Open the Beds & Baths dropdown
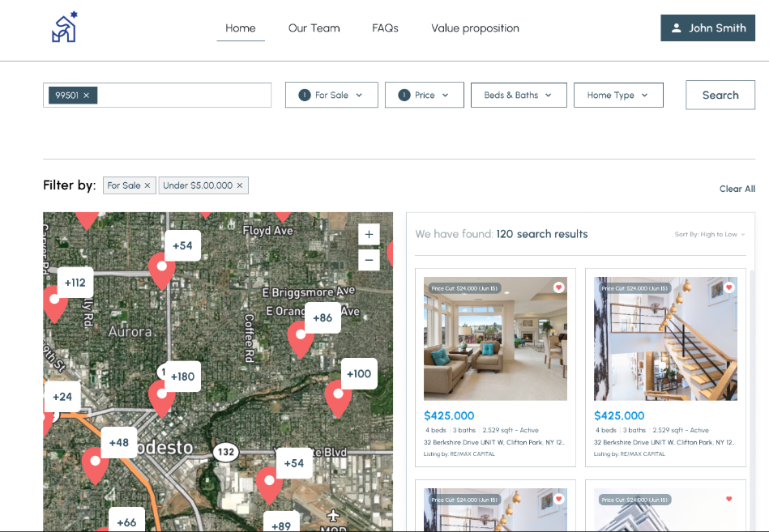Screen dimensions: 769x532 tap(519, 95)
